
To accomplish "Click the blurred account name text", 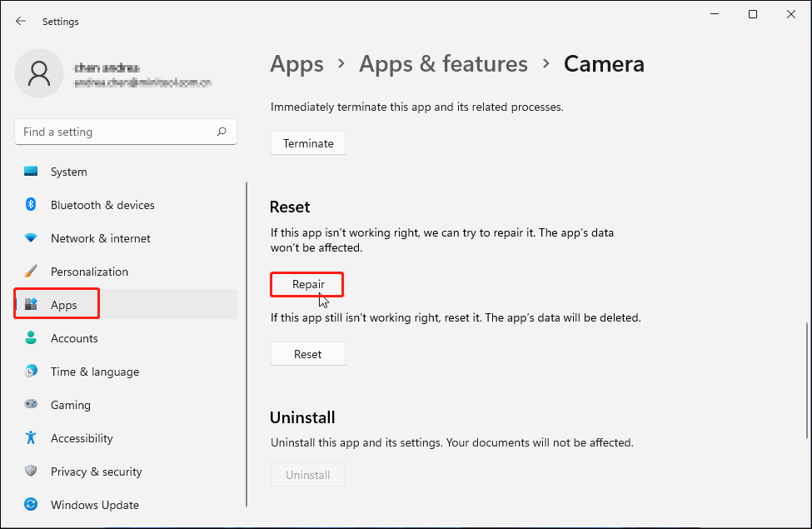I will (x=107, y=67).
